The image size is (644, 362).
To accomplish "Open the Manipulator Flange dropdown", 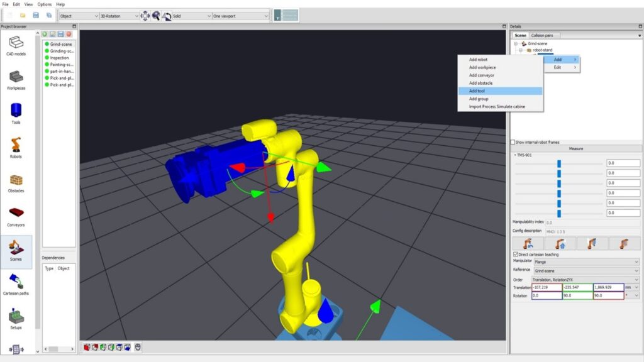I will click(x=586, y=261).
